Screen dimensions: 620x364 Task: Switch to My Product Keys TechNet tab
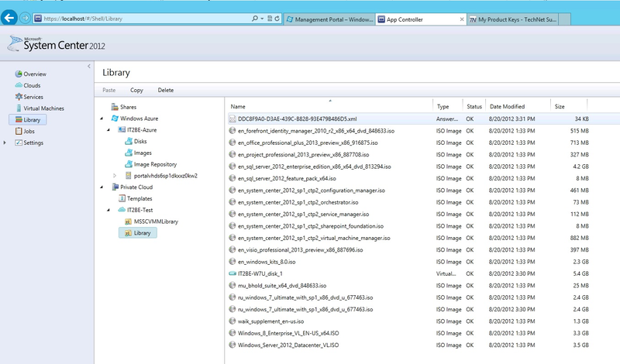(x=513, y=19)
